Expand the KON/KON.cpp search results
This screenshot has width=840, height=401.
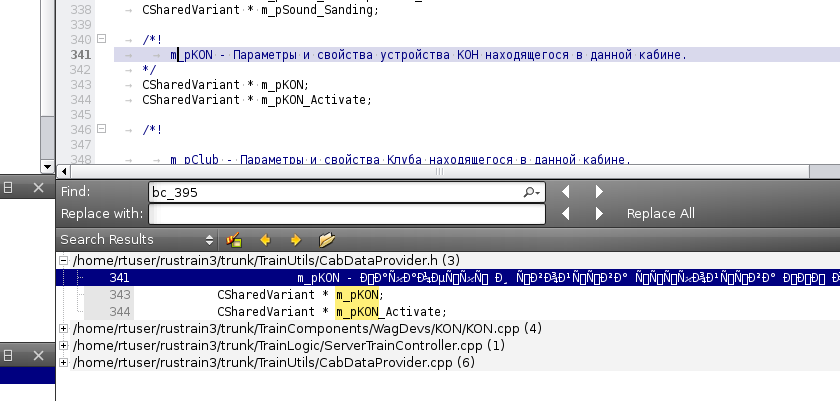pyautogui.click(x=65, y=328)
